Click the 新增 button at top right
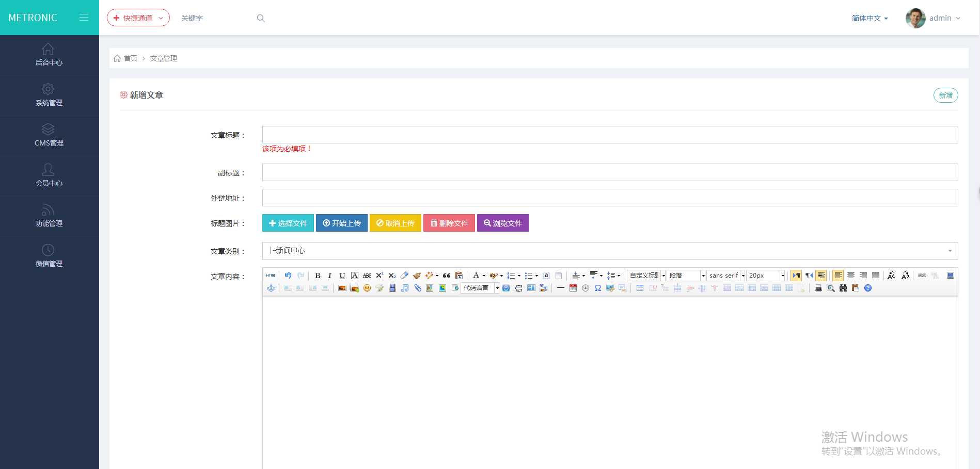 946,95
